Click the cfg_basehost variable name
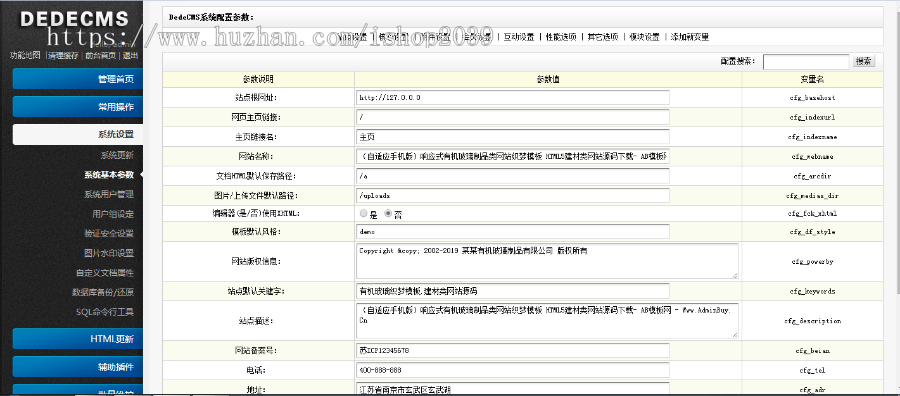This screenshot has width=900, height=396. (812, 98)
